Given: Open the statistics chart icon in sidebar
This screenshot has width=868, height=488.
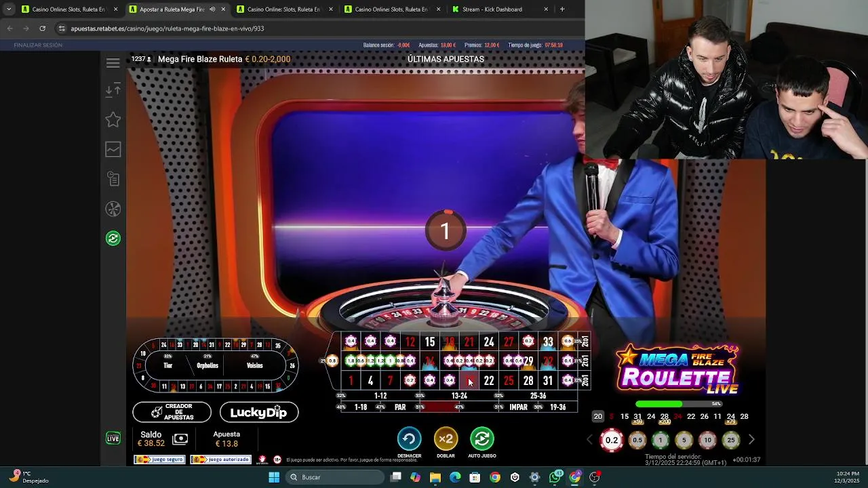Looking at the screenshot, I should pos(113,150).
